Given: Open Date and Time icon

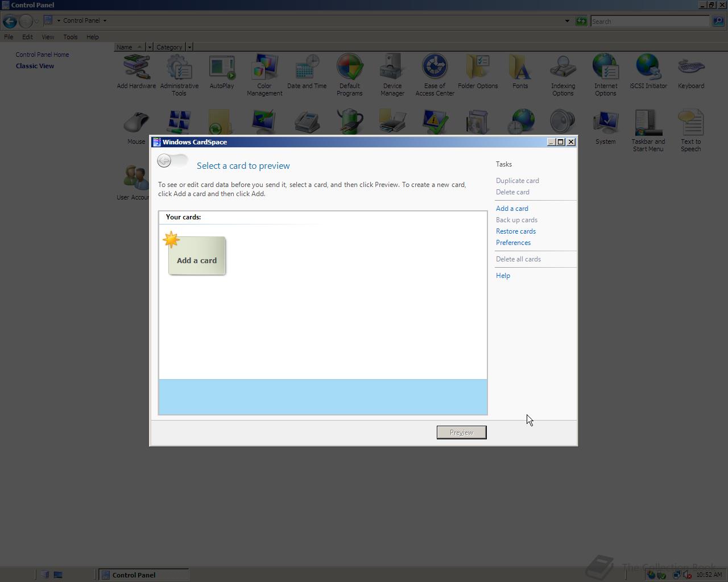Looking at the screenshot, I should [307, 72].
